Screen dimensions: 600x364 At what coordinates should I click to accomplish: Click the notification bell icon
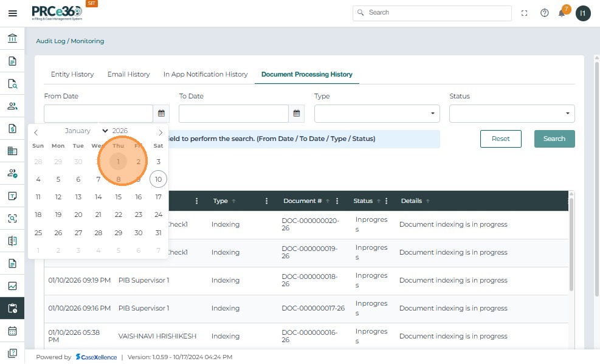(x=562, y=13)
